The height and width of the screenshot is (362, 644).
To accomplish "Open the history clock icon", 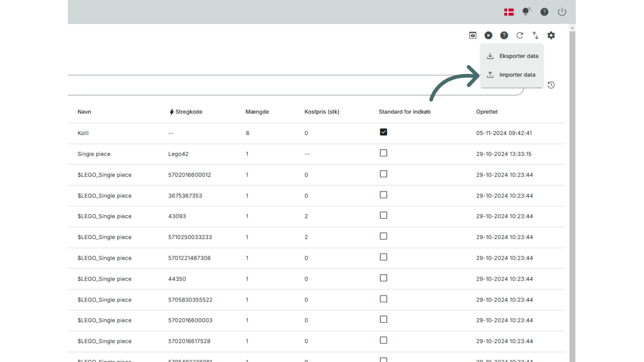I will pyautogui.click(x=551, y=85).
